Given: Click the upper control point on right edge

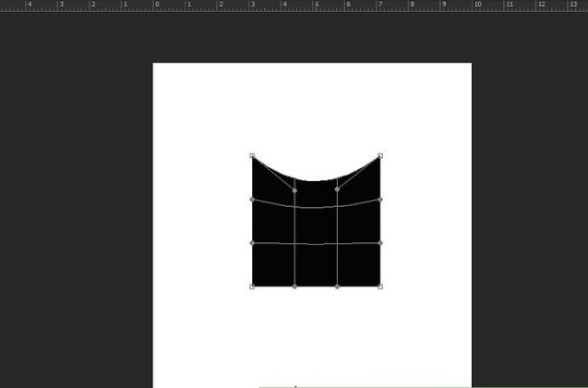Looking at the screenshot, I should 380,199.
